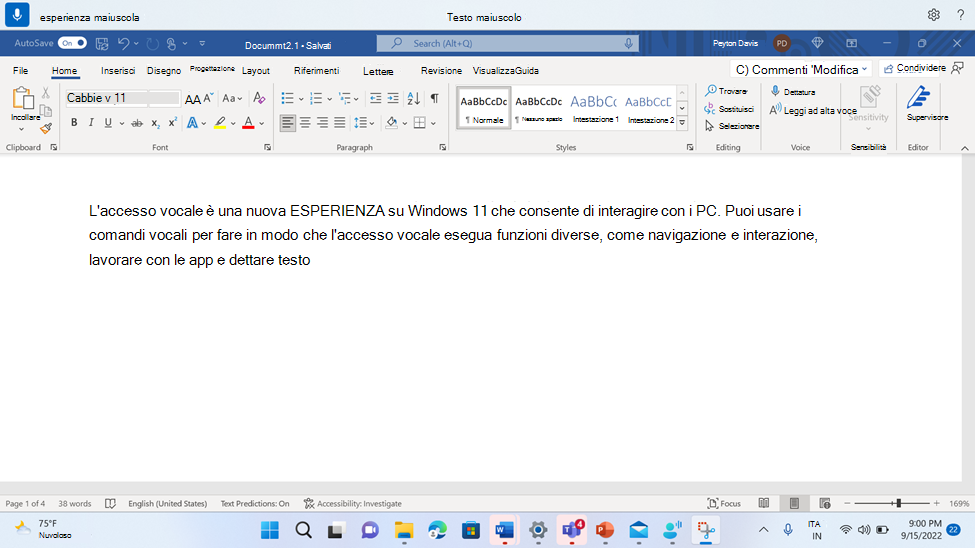Screen dimensions: 975x548
Task: Open voice access settings gear
Action: click(933, 15)
